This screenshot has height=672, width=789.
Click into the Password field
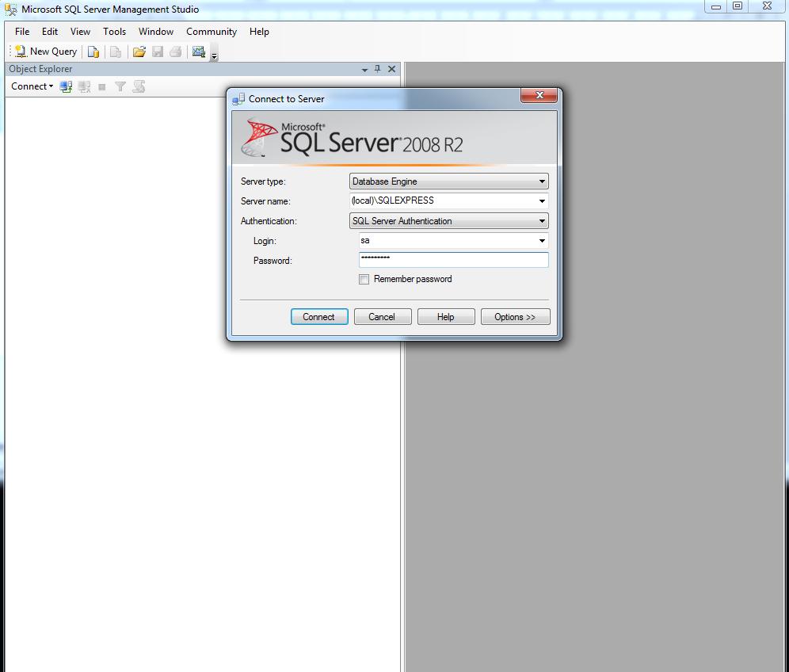(x=453, y=260)
